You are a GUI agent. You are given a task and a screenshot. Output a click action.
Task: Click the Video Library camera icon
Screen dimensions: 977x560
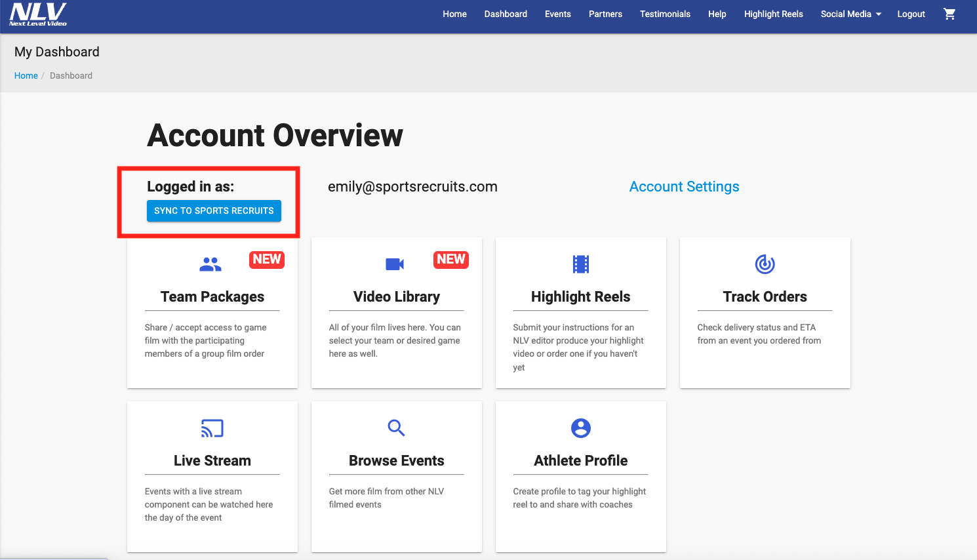[x=395, y=264]
